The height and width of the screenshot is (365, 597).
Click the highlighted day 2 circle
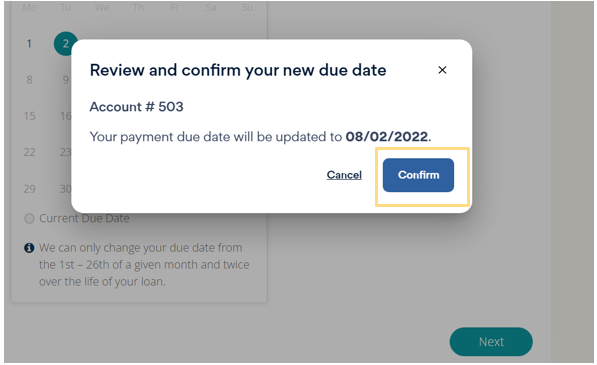[65, 44]
